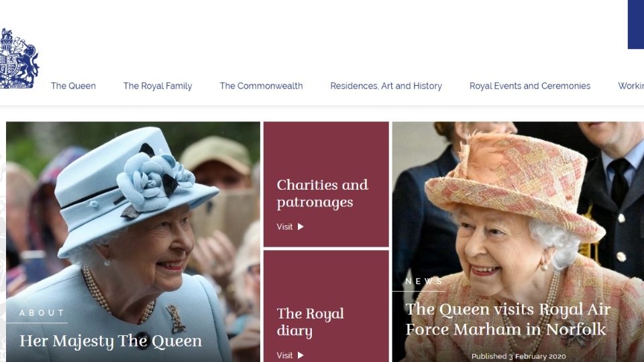
Task: Click the dark blue box in top corner
Action: point(636,24)
